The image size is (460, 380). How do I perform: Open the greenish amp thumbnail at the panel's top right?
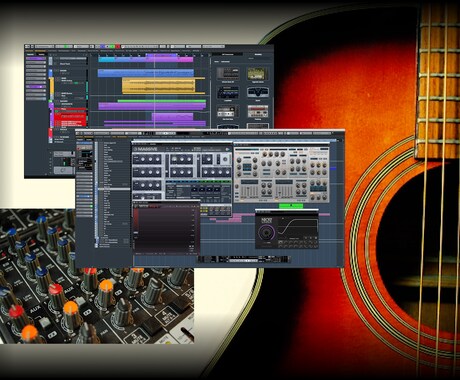click(x=258, y=74)
